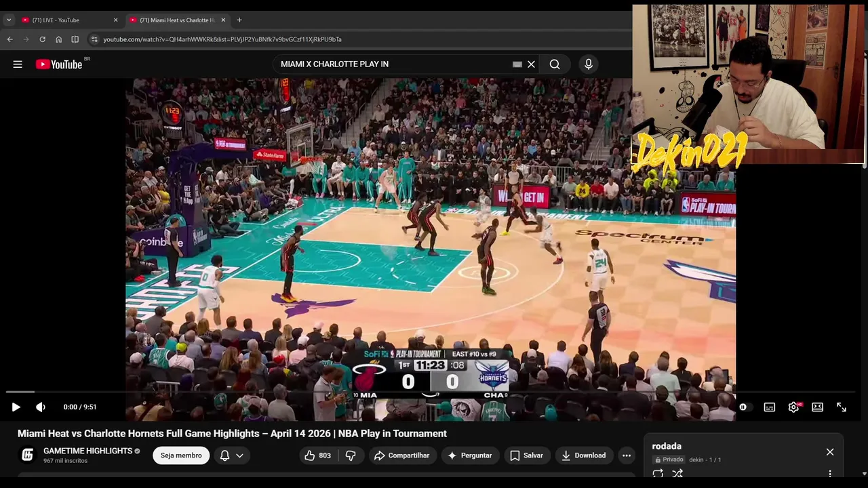Screen dimensions: 868x488
Task: Click Seja membro join button
Action: tap(181, 455)
